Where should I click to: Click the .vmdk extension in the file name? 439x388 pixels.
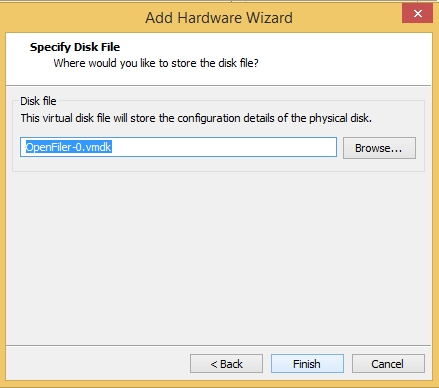pyautogui.click(x=97, y=147)
